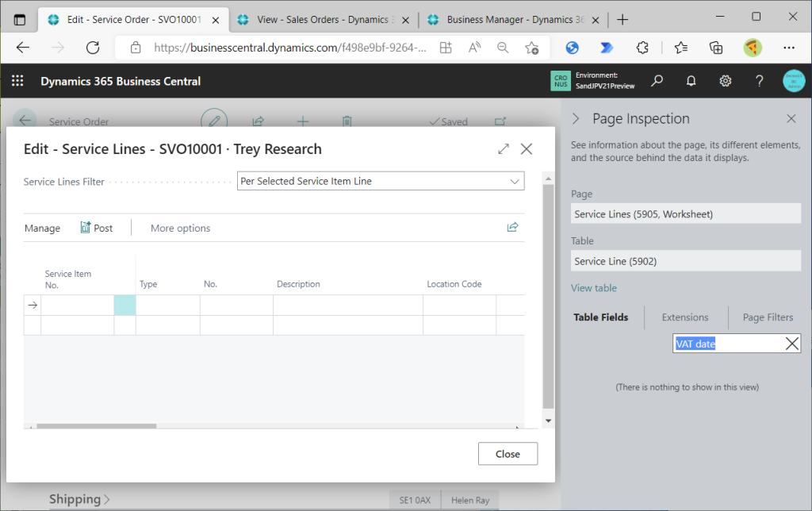
Task: Click the Close button in the dialog
Action: point(507,454)
